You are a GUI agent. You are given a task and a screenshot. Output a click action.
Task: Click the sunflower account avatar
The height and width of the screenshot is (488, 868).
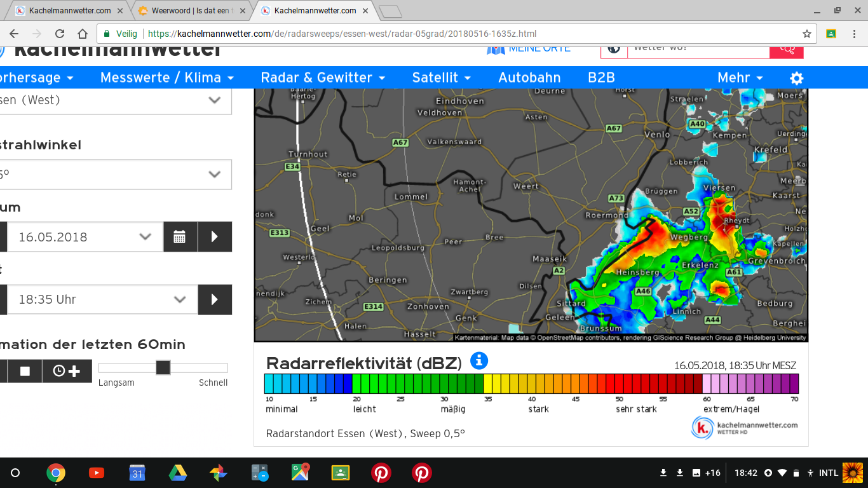click(852, 473)
